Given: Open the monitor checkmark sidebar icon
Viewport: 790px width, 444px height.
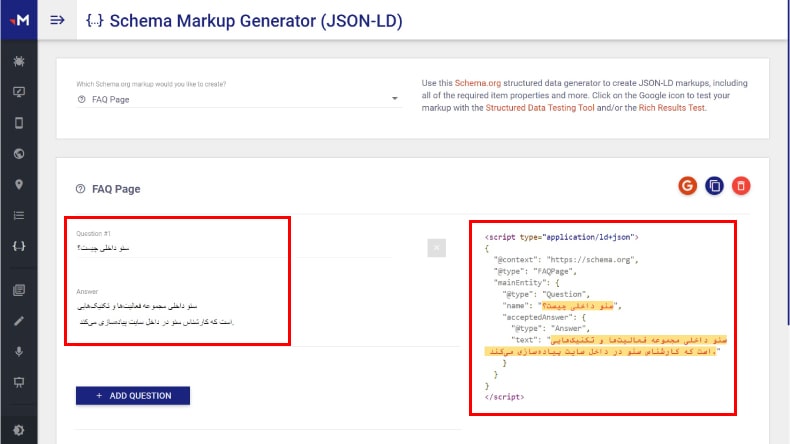Looking at the screenshot, I should pos(19,92).
